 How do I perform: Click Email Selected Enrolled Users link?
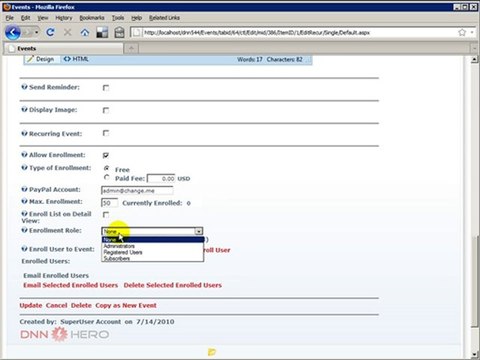(71, 285)
